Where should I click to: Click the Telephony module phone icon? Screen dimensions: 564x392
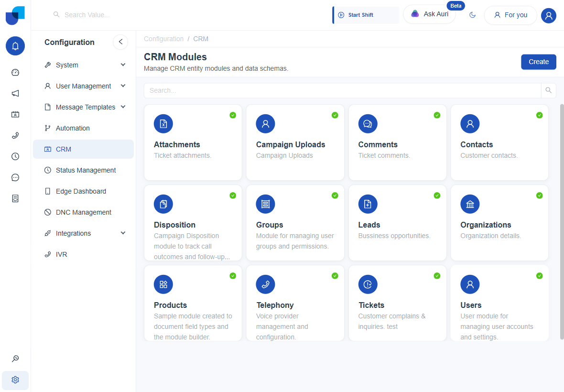[265, 284]
